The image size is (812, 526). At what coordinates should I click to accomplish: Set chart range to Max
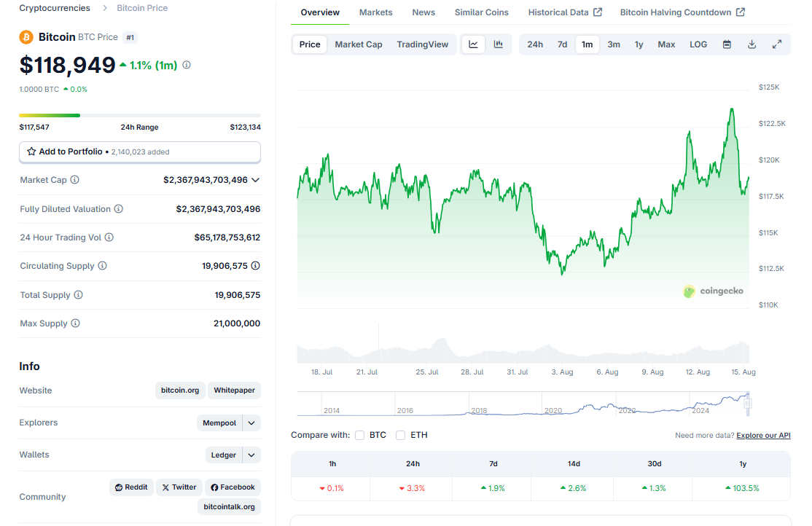point(666,44)
